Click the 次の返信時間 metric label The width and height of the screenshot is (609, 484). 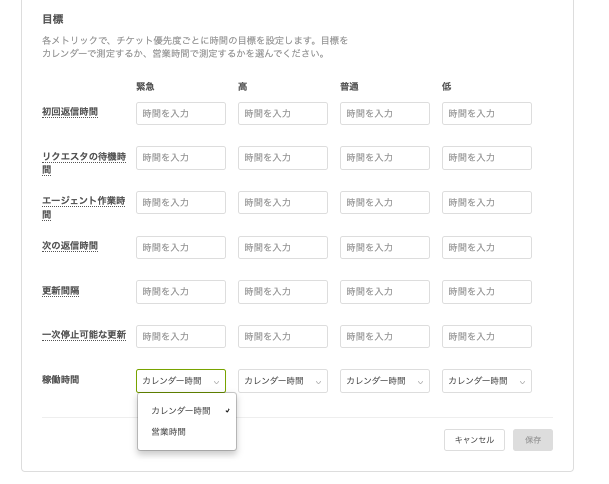point(70,246)
